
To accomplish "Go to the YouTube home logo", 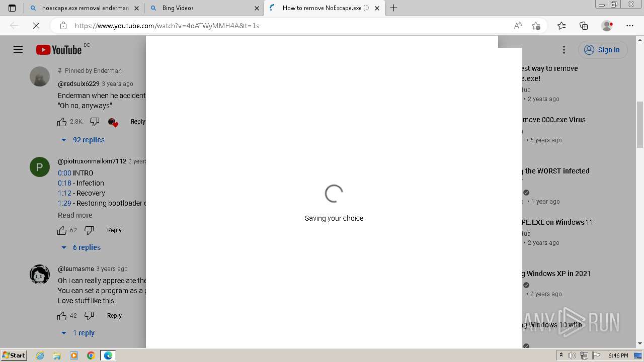I will point(59,49).
